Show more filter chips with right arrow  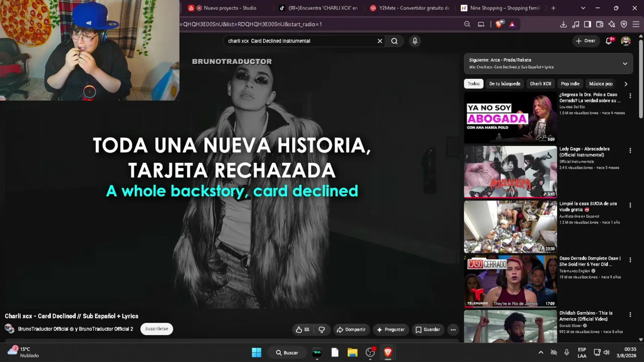tap(626, 84)
